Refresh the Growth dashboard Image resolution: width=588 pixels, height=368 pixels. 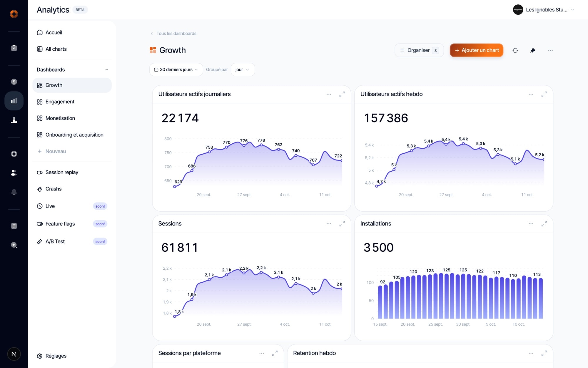(515, 50)
